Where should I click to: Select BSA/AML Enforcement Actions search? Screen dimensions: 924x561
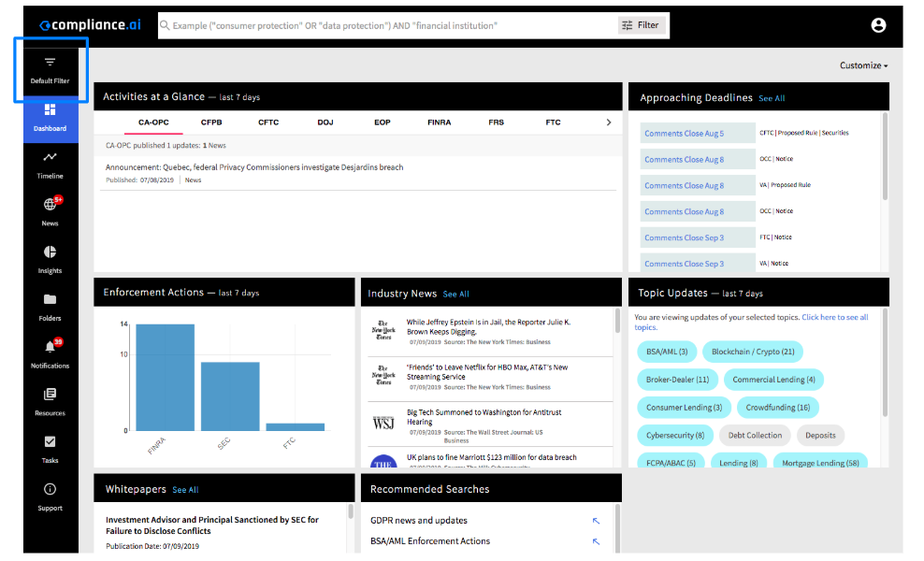(x=430, y=541)
